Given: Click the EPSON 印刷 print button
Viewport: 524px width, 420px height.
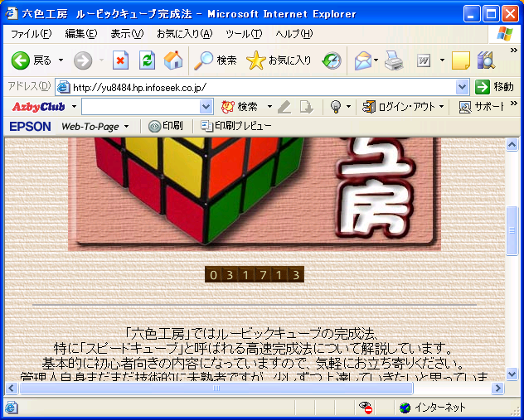Looking at the screenshot, I should point(166,126).
